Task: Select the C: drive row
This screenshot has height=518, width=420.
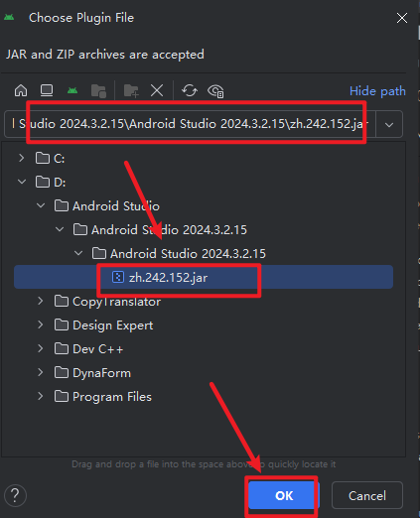Action: [x=204, y=158]
